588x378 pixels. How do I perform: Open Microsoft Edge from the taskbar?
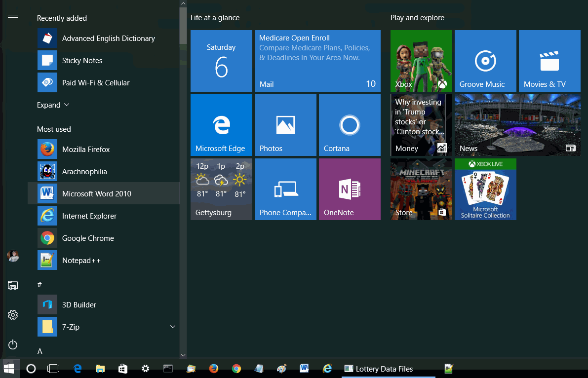point(78,369)
